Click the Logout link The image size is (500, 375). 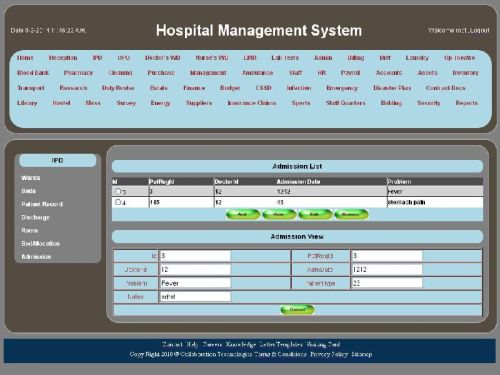point(480,30)
